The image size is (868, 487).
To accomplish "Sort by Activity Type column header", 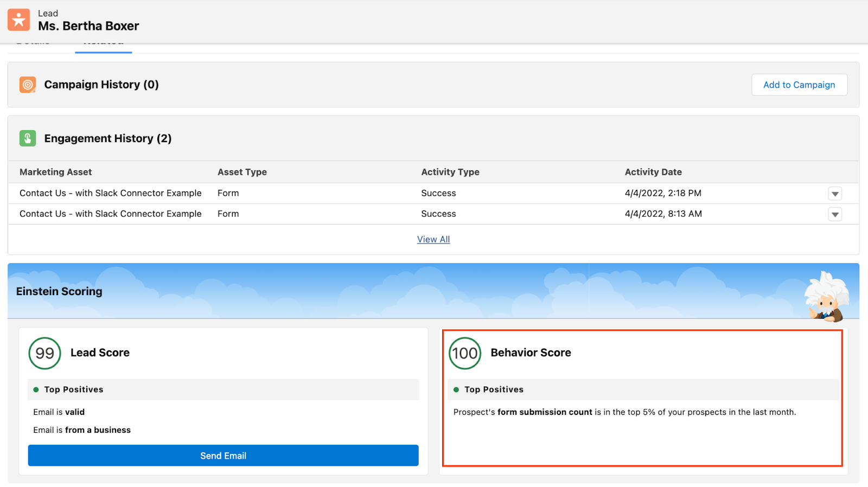I will (x=450, y=172).
